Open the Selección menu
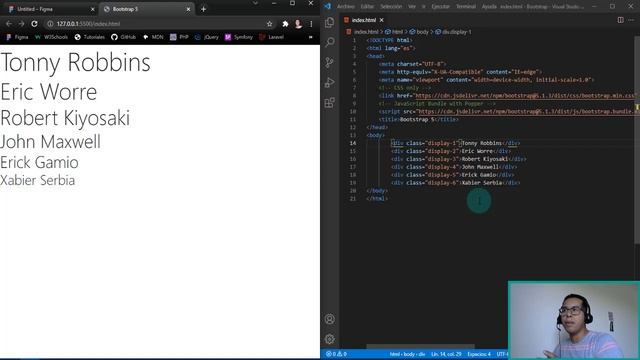The width and height of the screenshot is (640, 360). (391, 7)
